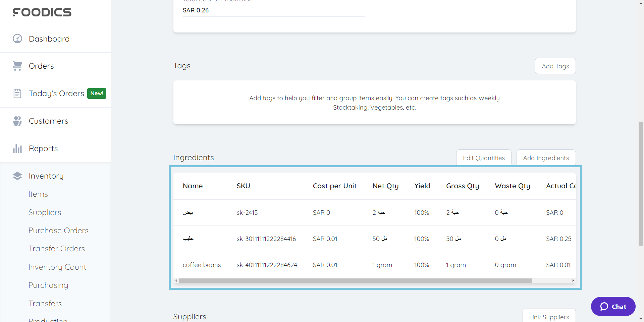Click the Foodics logo
The image size is (644, 322).
42,12
